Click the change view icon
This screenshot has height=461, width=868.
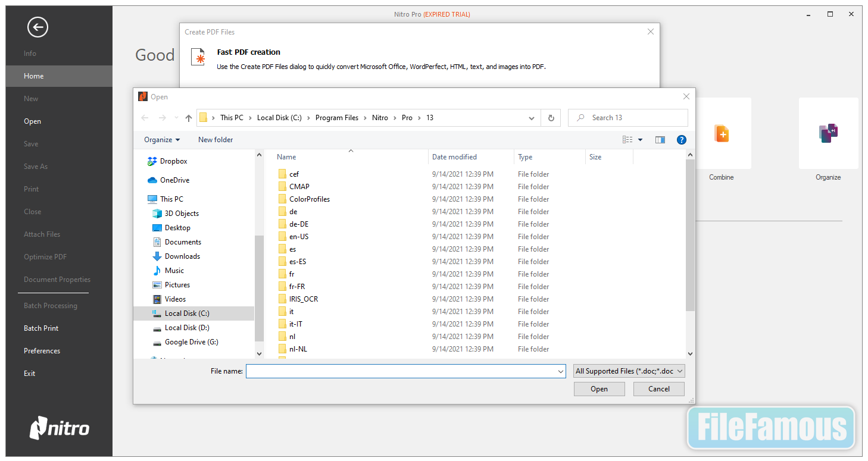pyautogui.click(x=627, y=140)
